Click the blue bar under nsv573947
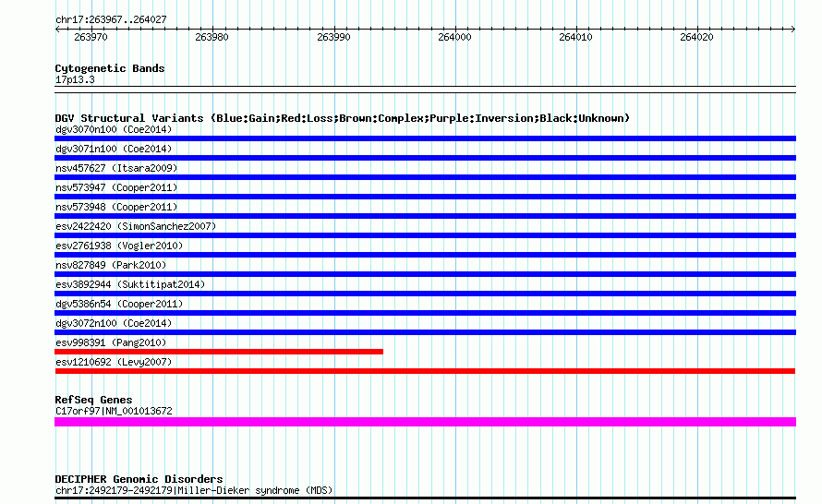This screenshot has width=822, height=504. [425, 197]
